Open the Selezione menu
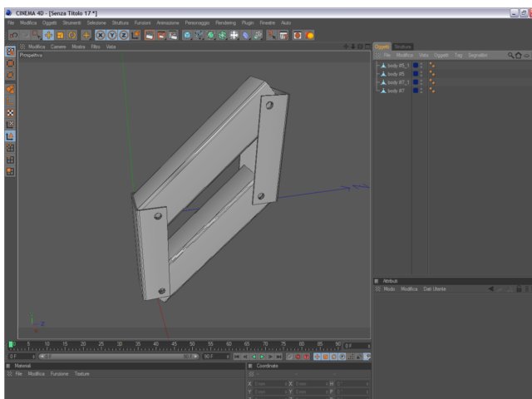Screen dimensions: 532x399 coord(96,22)
